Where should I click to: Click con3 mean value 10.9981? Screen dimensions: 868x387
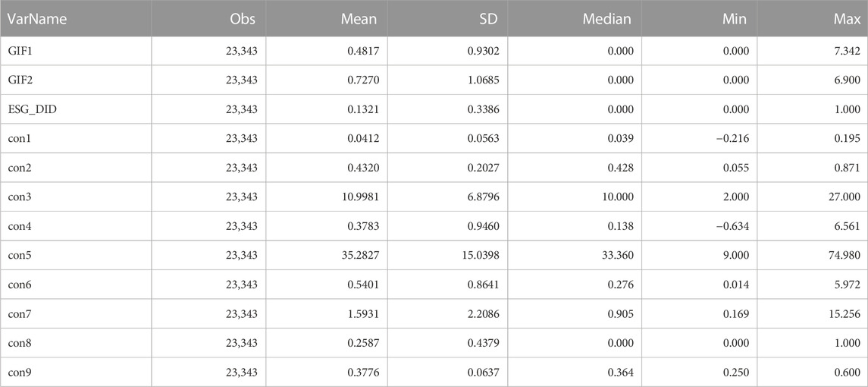[358, 197]
